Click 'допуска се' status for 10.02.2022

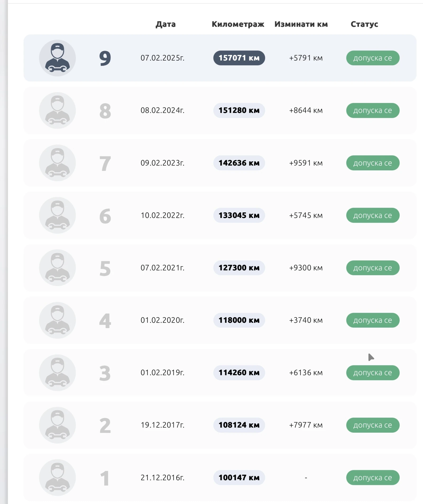pos(373,215)
